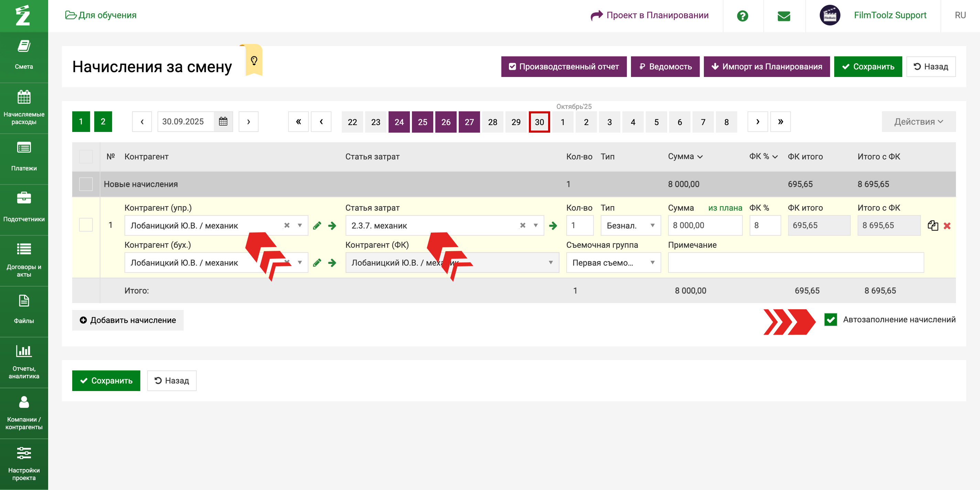Click Импорт из Планирования button
Viewport: 980px width, 490px height.
pos(766,67)
